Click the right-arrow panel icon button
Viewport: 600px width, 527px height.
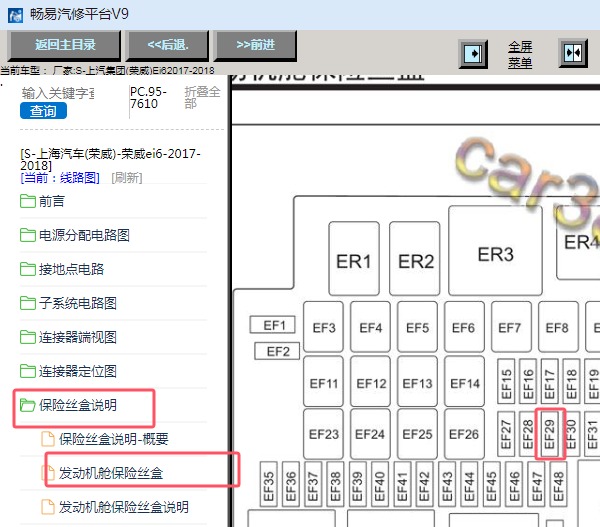click(473, 54)
